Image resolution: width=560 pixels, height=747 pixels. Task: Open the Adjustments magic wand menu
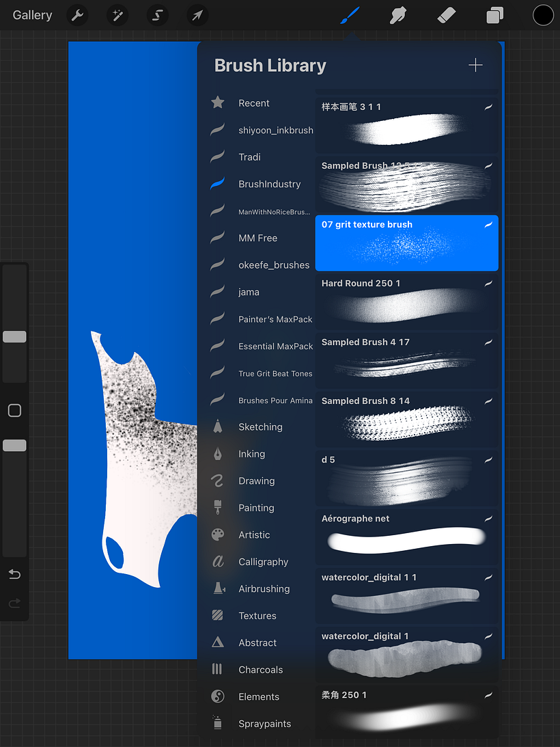pos(117,16)
